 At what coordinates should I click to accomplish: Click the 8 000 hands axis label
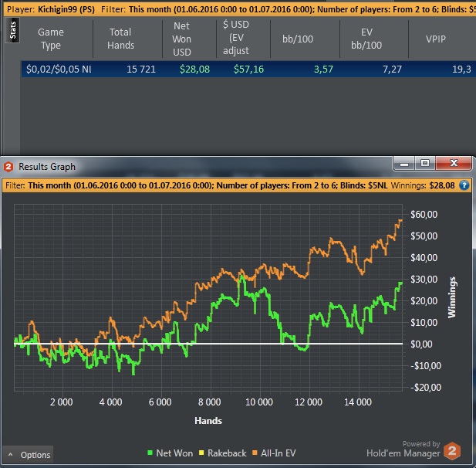210,402
